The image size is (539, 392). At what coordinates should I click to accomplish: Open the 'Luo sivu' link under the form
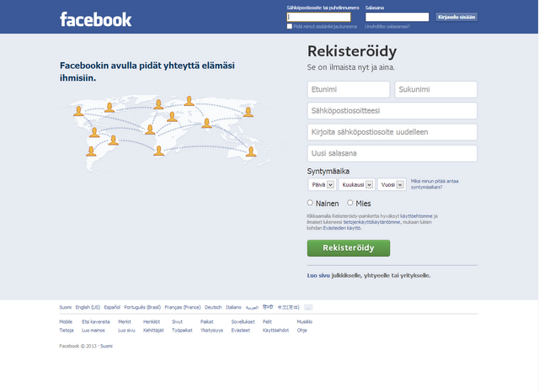[x=318, y=275]
